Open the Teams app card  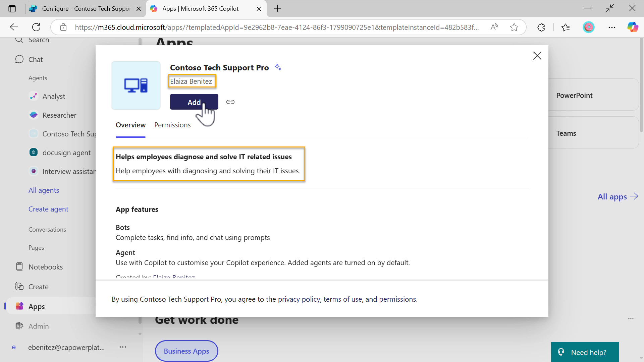click(593, 133)
